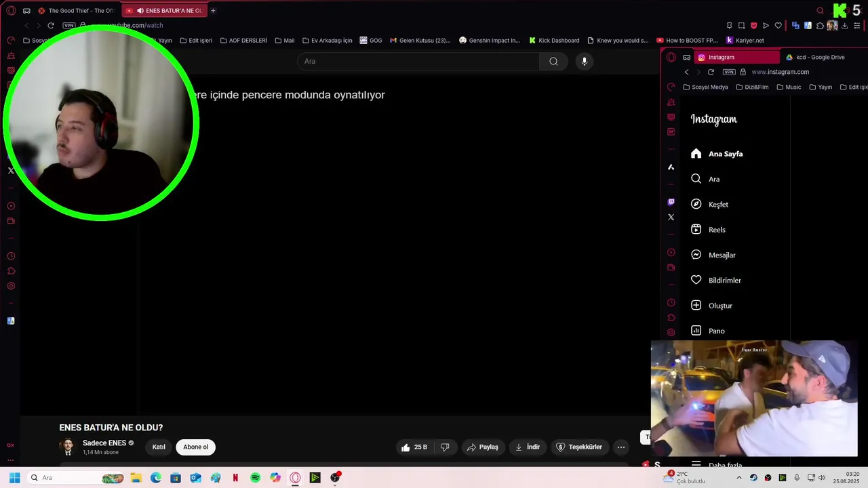Viewport: 868px width, 488px height.
Task: Open How to BOOST FP... bookmark
Action: click(687, 41)
